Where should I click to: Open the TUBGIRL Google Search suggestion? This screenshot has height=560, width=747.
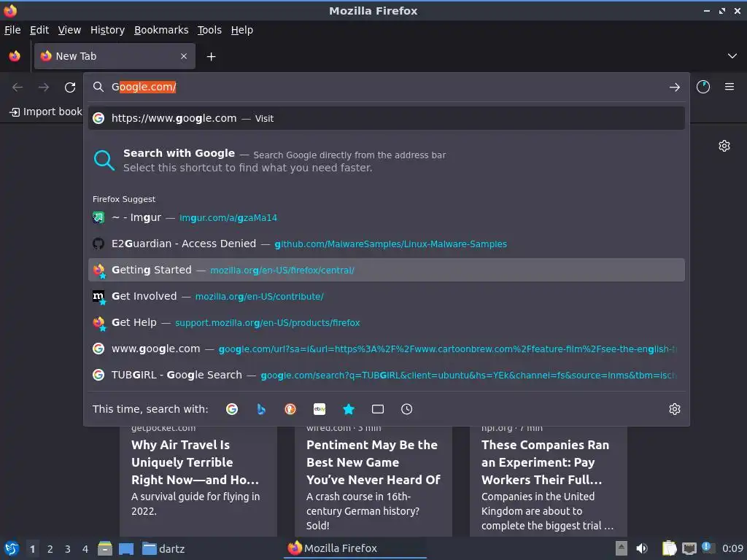point(387,375)
